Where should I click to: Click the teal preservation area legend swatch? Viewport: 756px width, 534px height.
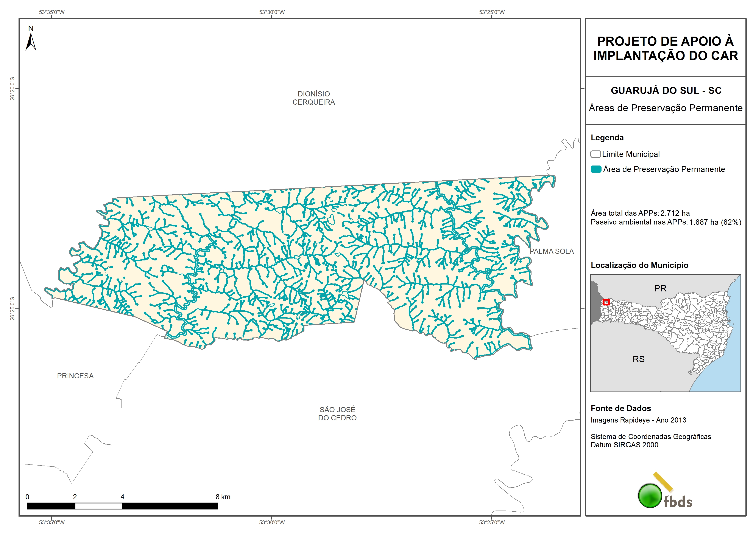pyautogui.click(x=596, y=169)
